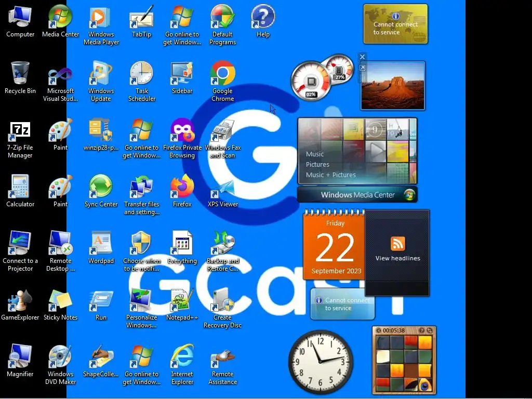This screenshot has height=399, width=532.
Task: Open the Recycle Bin icon
Action: pyautogui.click(x=20, y=78)
